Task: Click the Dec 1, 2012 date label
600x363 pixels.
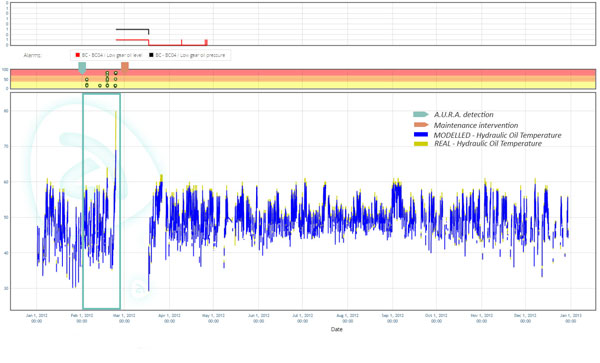Action: [525, 318]
